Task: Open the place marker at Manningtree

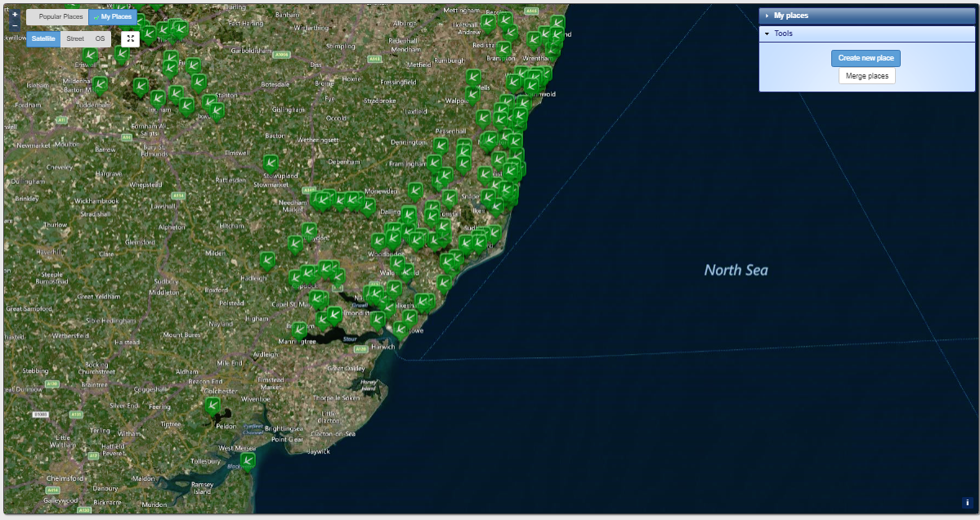Action: point(300,330)
